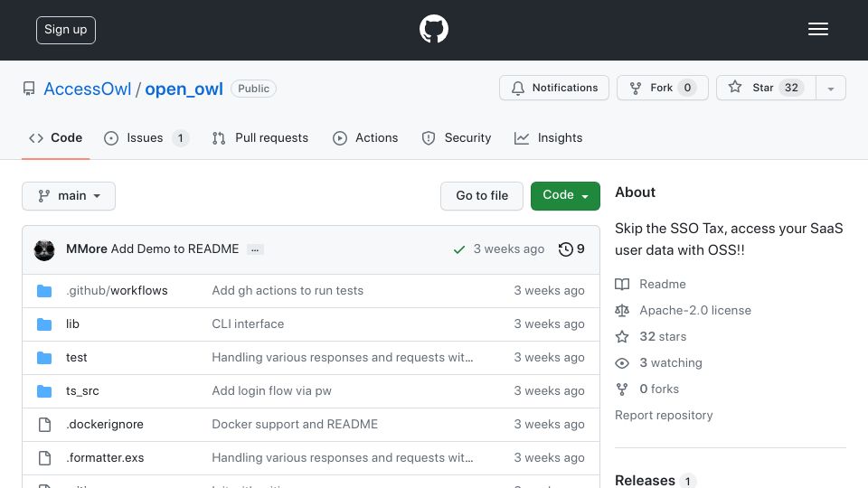The image size is (868, 488).
Task: Click the Report repository link
Action: tap(664, 415)
